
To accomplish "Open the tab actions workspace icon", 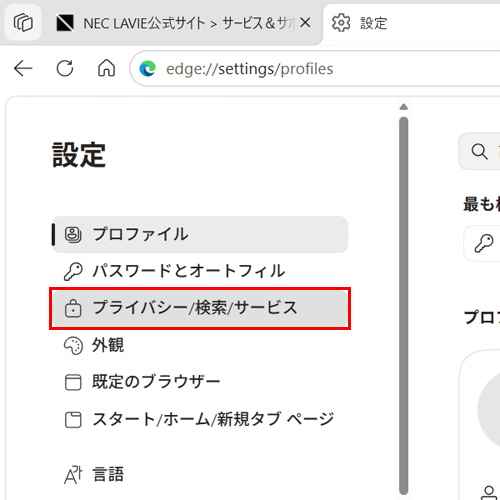I will pos(23,23).
